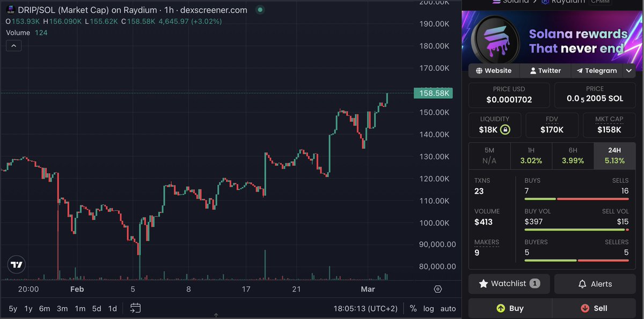Click the LIQUIDITY $18K box
644x319 pixels.
[x=495, y=125]
